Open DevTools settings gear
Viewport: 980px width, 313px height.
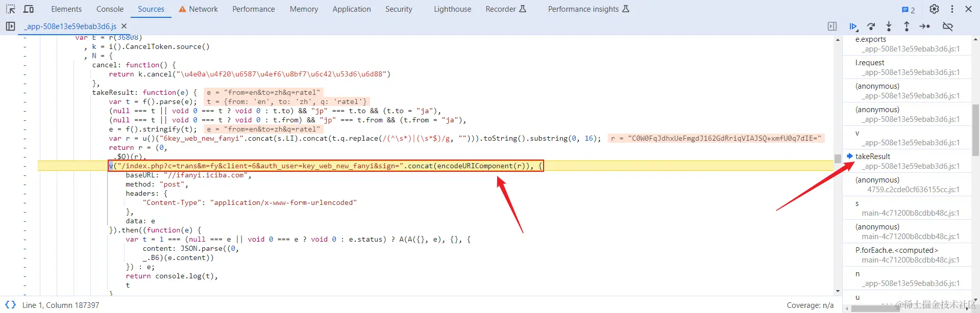(934, 9)
